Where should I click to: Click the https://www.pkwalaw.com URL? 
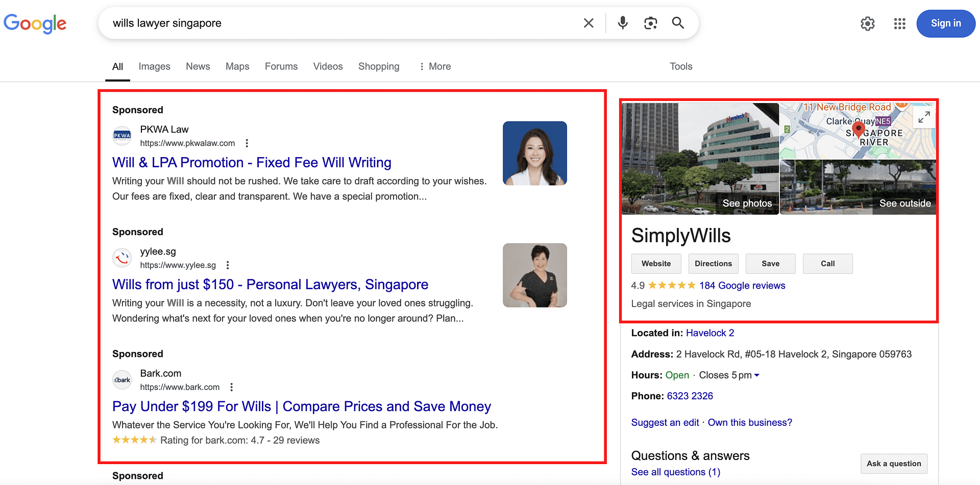(187, 143)
